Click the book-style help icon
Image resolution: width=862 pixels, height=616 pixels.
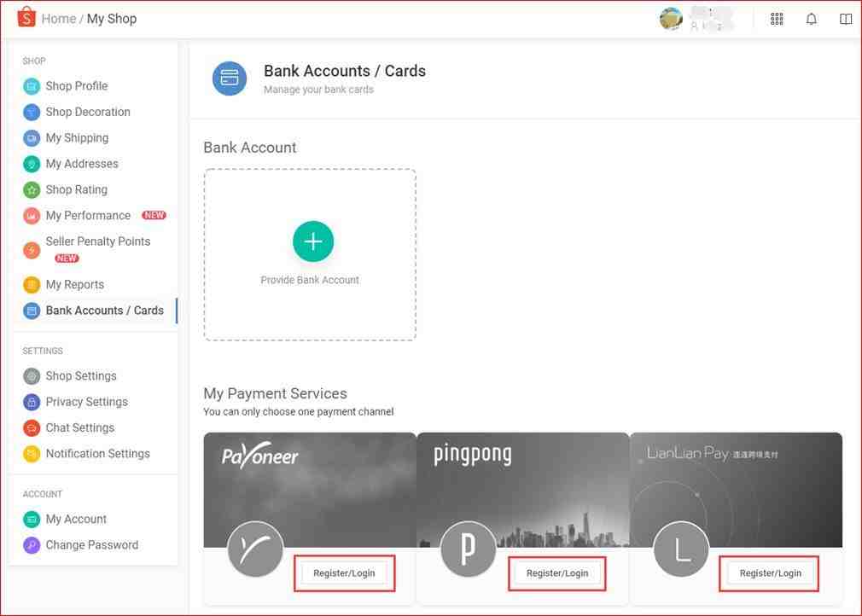[x=845, y=19]
